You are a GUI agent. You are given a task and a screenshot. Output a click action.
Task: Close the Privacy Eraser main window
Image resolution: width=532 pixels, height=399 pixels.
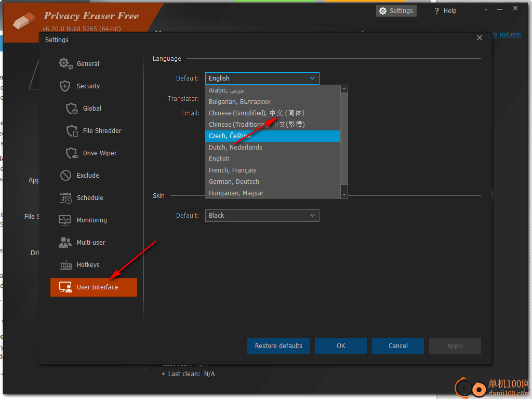point(515,8)
